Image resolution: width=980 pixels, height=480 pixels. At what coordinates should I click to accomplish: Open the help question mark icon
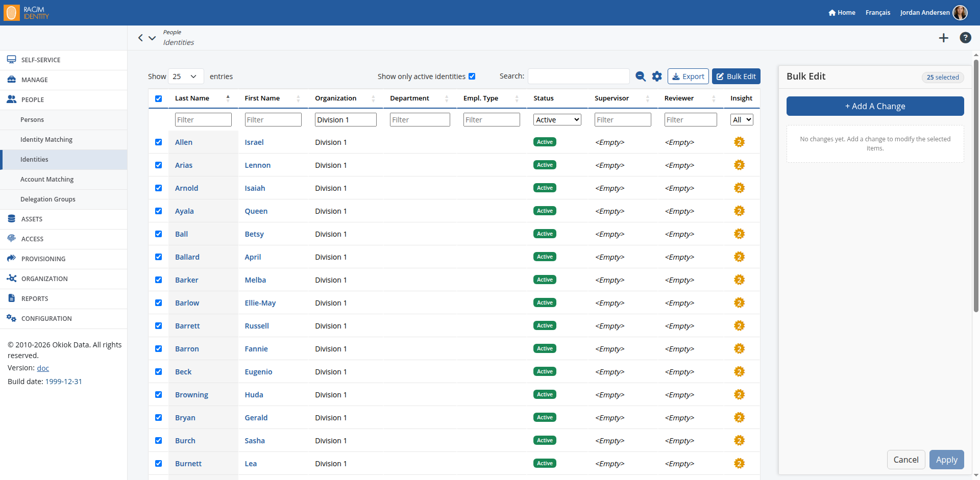[x=965, y=38]
